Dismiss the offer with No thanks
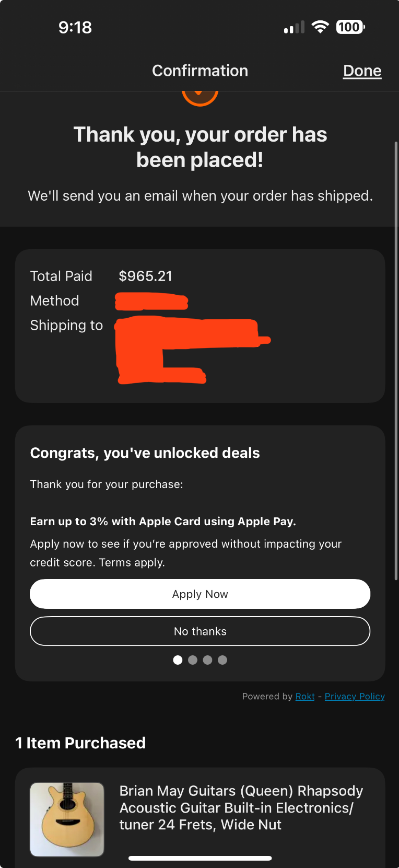Viewport: 399px width, 868px height. coord(200,631)
